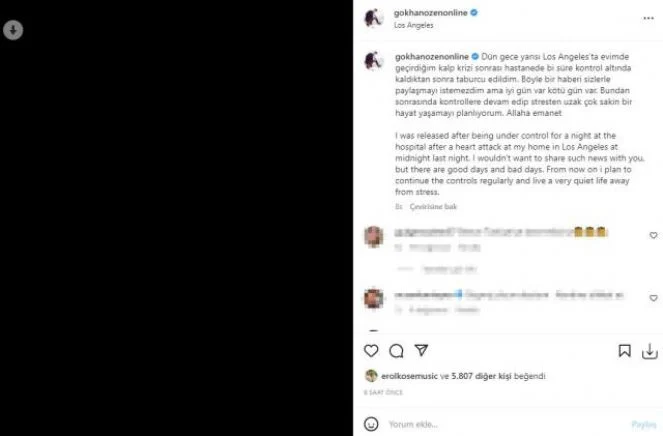The width and height of the screenshot is (663, 436).
Task: Open emoji picker in comment box
Action: (x=371, y=424)
